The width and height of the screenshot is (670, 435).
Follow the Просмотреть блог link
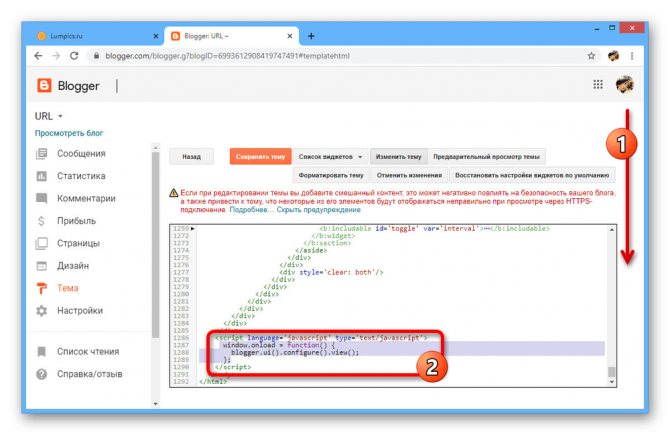tap(69, 133)
